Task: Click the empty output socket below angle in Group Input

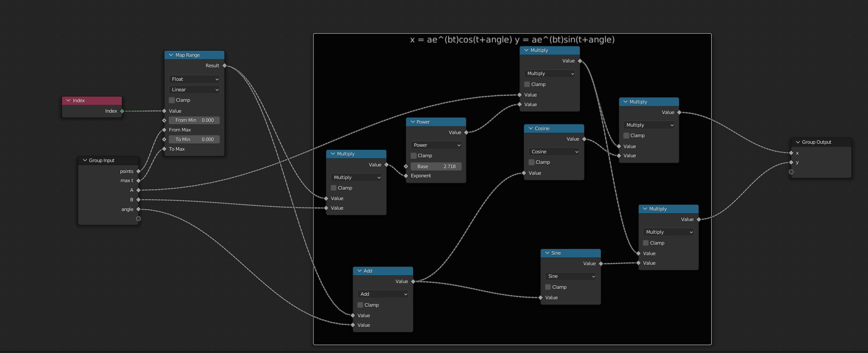Action: coord(138,218)
